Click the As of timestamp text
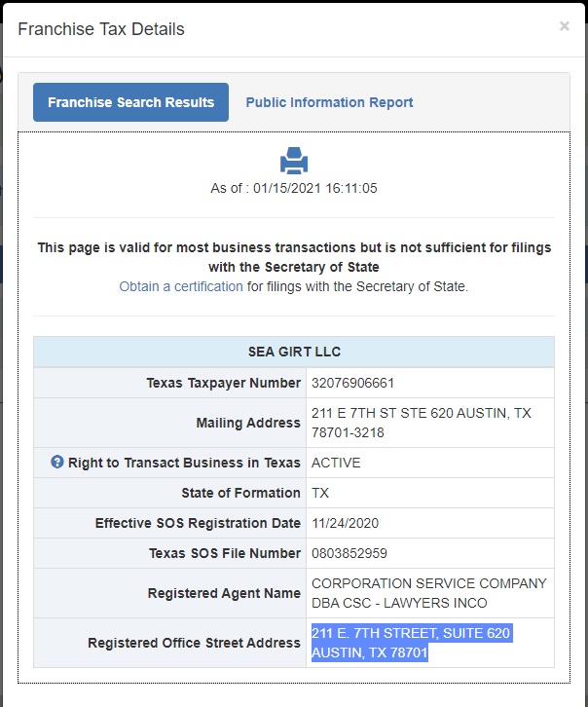This screenshot has height=707, width=588. point(294,188)
